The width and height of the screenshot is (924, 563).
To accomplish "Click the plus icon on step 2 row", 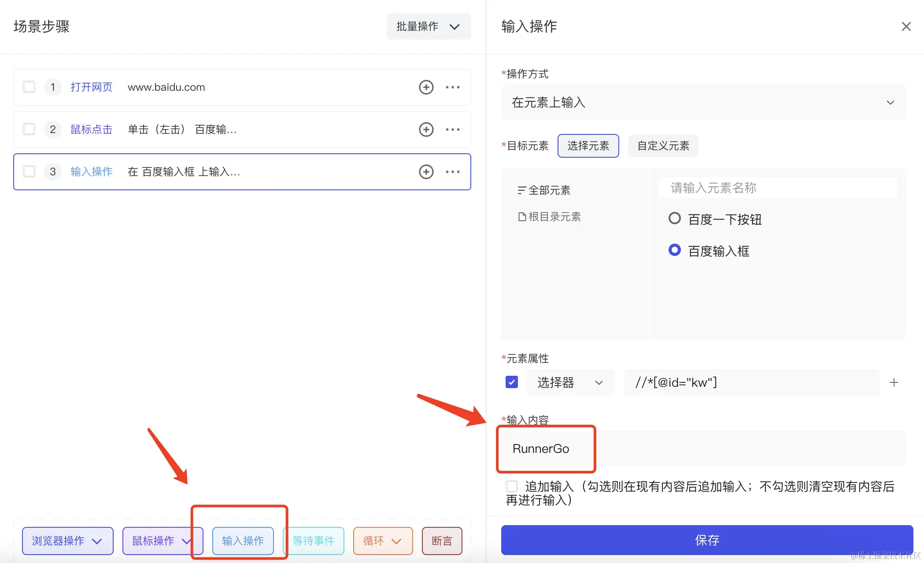I will (426, 130).
